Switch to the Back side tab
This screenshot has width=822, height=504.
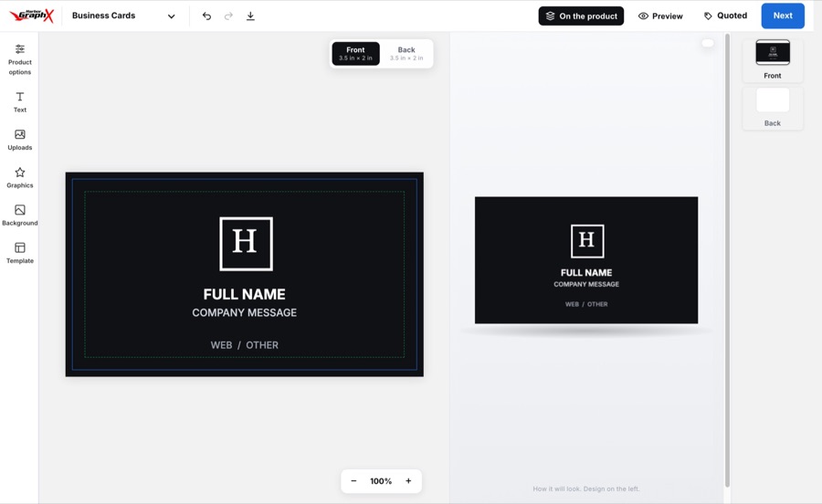(406, 54)
